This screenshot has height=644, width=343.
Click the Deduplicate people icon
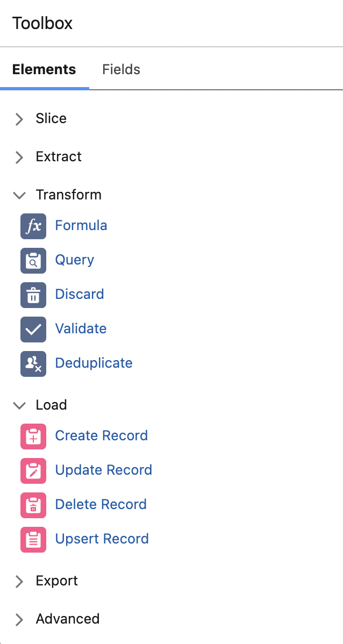[x=33, y=364]
